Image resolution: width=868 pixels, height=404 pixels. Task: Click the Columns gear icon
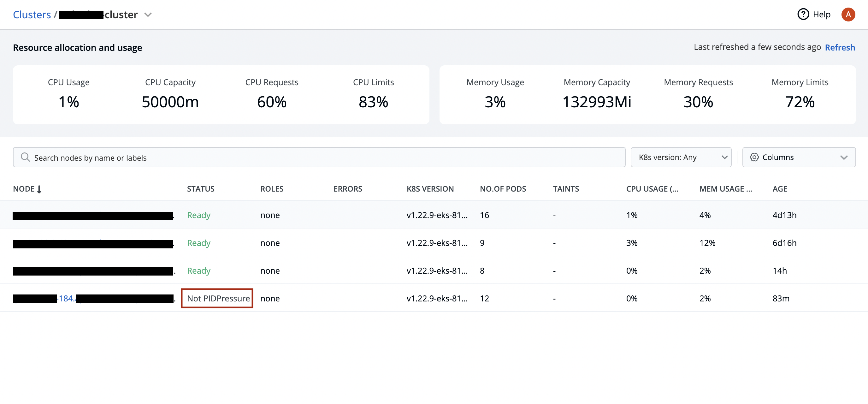(x=754, y=157)
